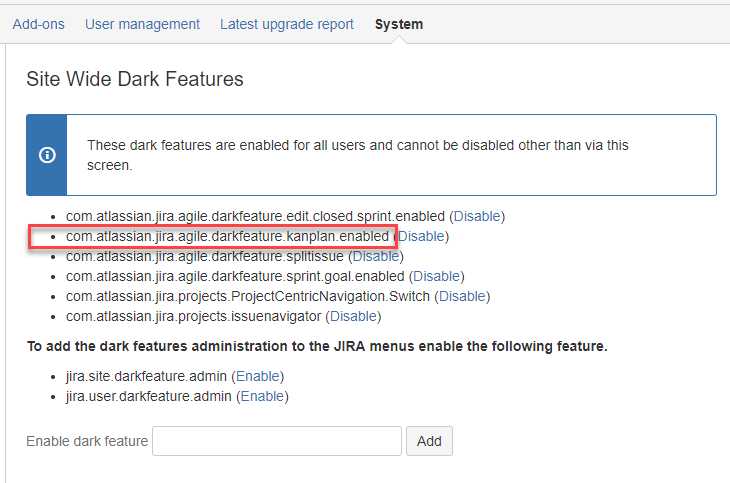Go to User management tab

pyautogui.click(x=142, y=24)
